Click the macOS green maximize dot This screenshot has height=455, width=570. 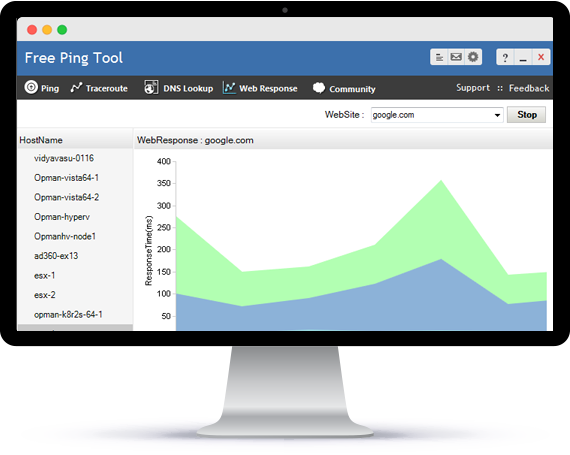[x=62, y=30]
